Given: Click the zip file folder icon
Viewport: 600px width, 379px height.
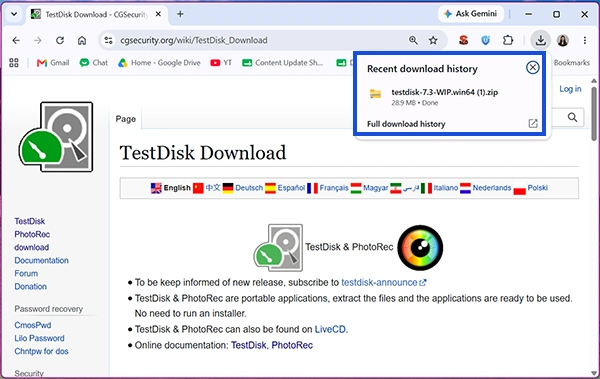Looking at the screenshot, I should (375, 94).
